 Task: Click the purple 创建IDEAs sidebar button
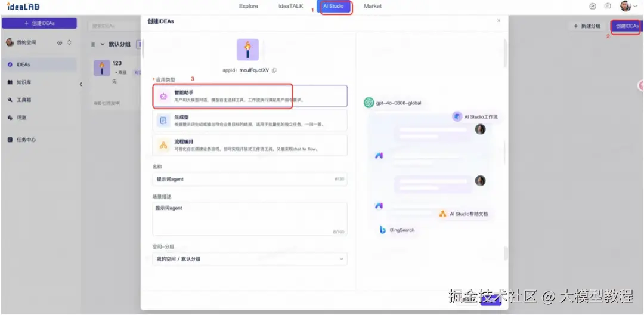(x=39, y=23)
